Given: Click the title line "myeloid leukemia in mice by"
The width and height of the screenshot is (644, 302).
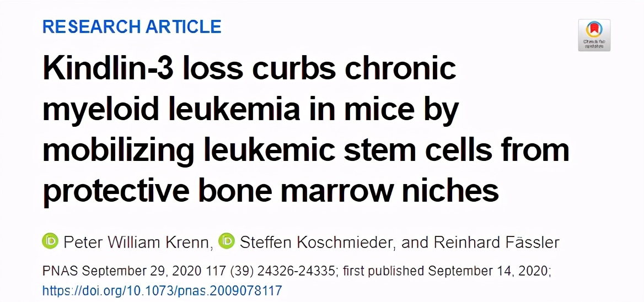Looking at the screenshot, I should pyautogui.click(x=250, y=109).
